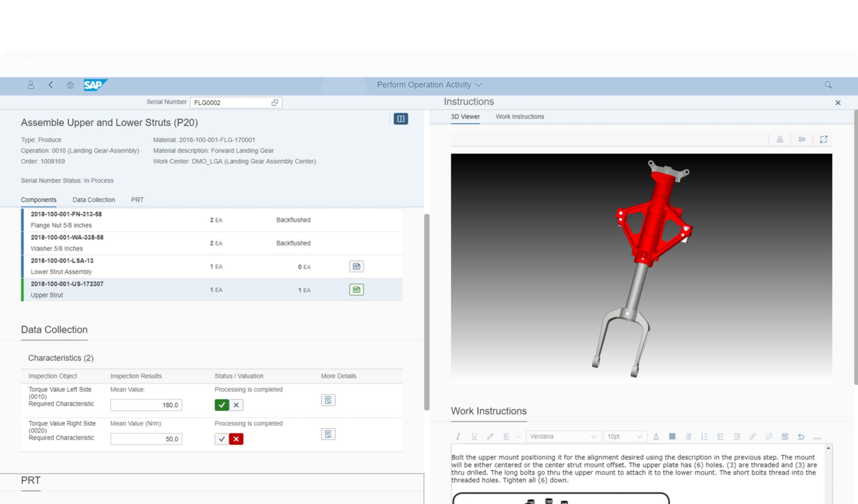Viewport: 858px width, 504px height.
Task: Toggle the split-screen layout icon near the title
Action: click(x=401, y=119)
